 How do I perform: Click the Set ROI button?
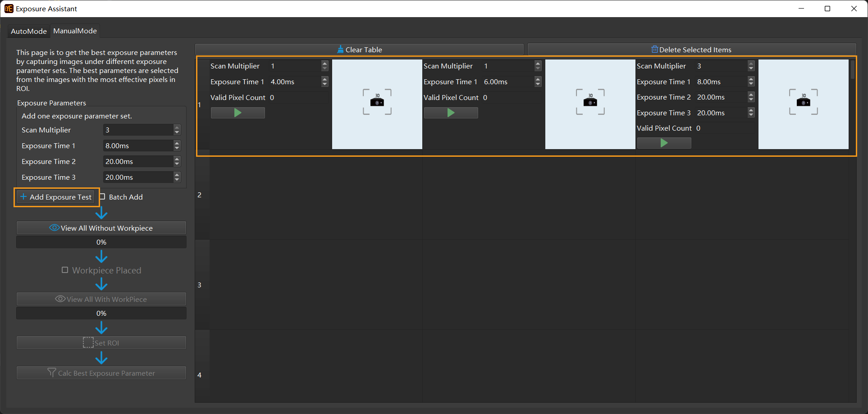101,343
